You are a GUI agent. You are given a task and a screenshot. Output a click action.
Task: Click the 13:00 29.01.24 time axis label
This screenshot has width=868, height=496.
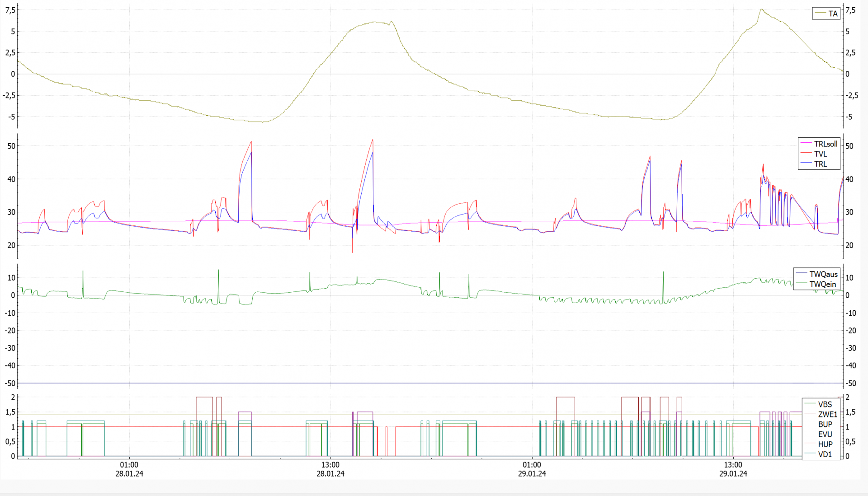tap(733, 469)
